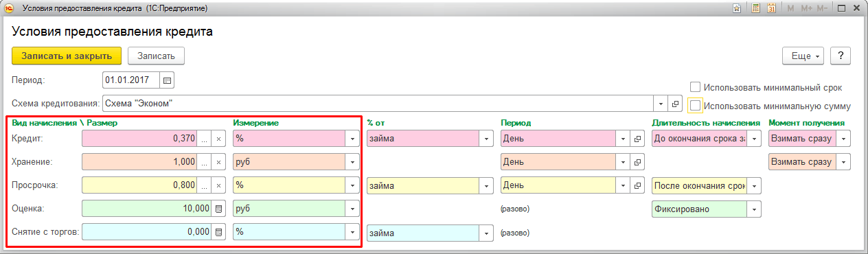Open help with the question mark button
Viewport: 868px width, 254px height.
click(841, 56)
